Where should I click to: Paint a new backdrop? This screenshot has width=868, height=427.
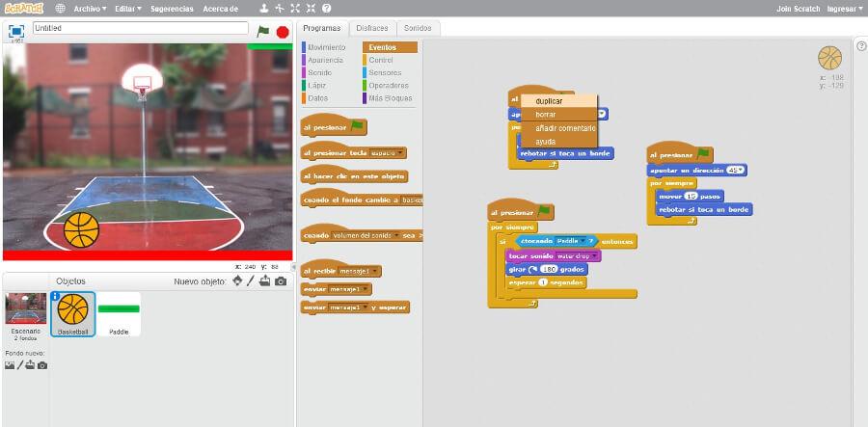pos(20,365)
